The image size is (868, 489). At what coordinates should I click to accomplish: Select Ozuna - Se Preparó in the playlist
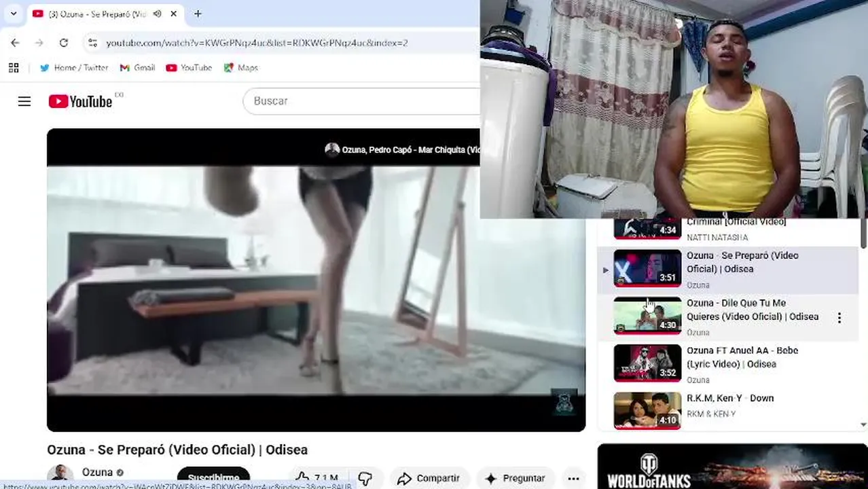(727, 270)
